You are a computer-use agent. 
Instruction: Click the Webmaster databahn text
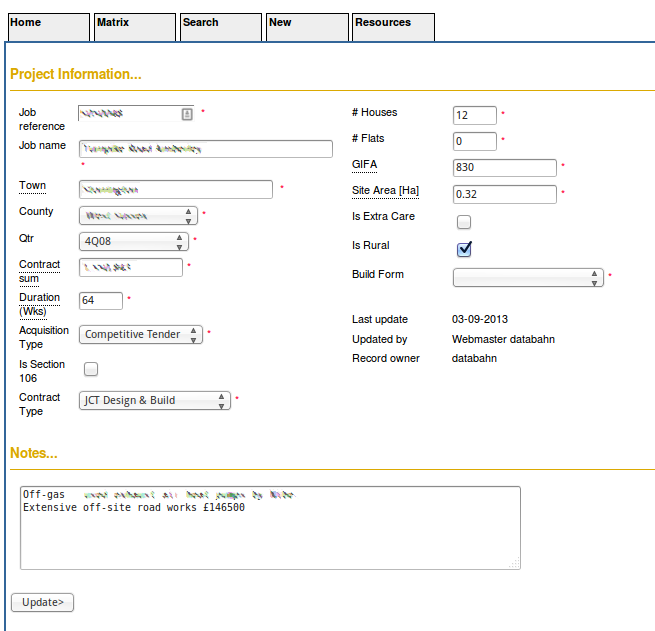click(503, 339)
